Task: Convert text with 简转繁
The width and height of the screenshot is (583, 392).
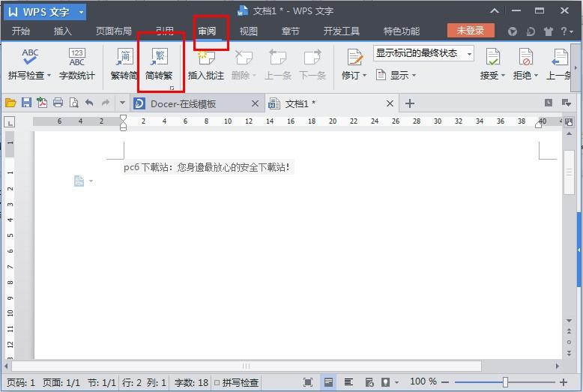Action: [x=159, y=64]
